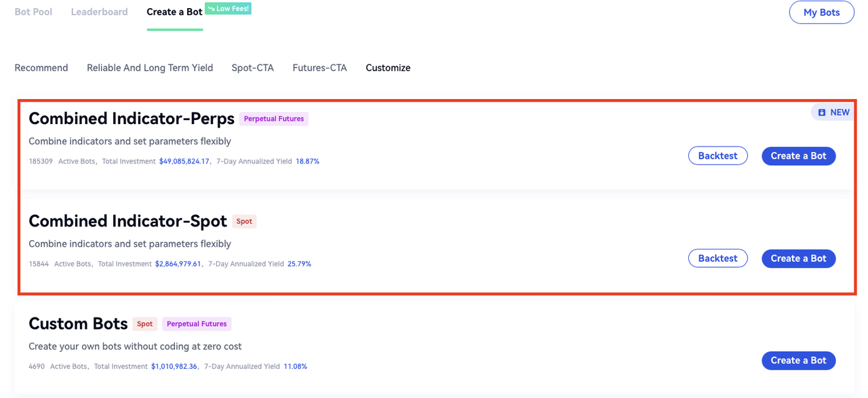Show Reliable And Long Term Yield bots
Viewport: 868px width, 398px height.
pos(150,68)
